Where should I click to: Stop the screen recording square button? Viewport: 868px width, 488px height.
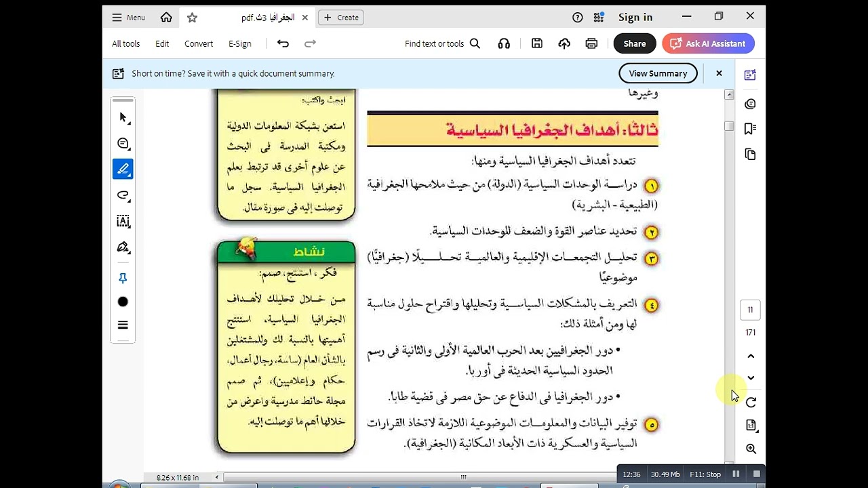[756, 474]
